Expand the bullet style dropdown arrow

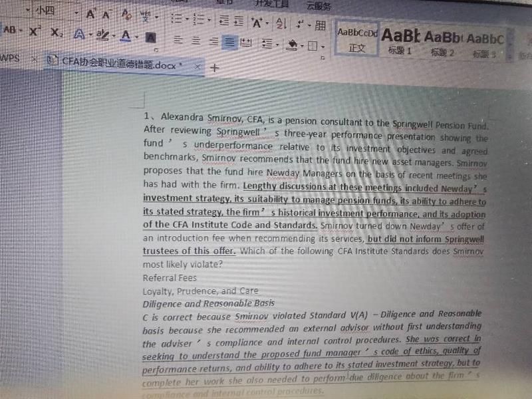(187, 19)
